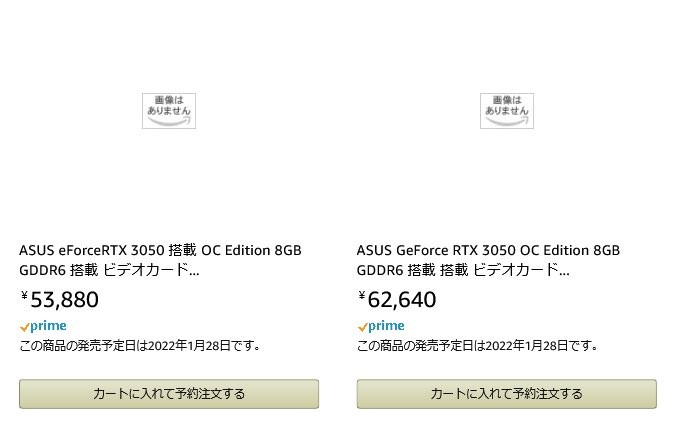Click the blue prime wordmark under ¥53,880

point(49,326)
